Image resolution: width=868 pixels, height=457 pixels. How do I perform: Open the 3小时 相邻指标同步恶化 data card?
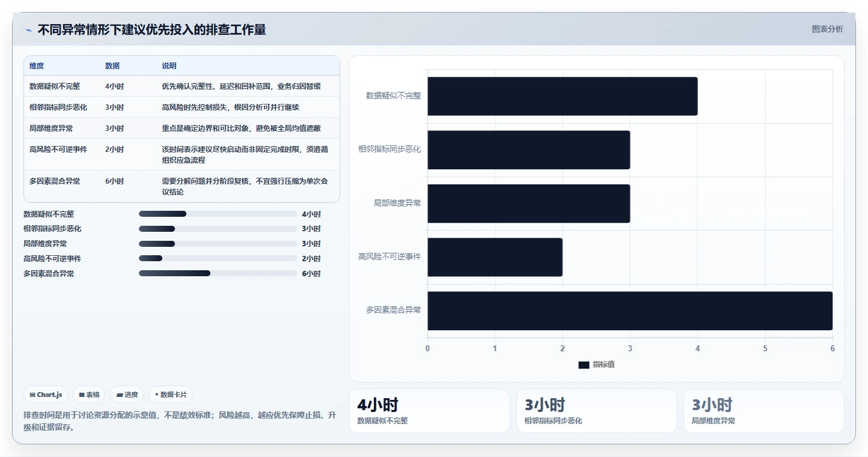click(597, 411)
